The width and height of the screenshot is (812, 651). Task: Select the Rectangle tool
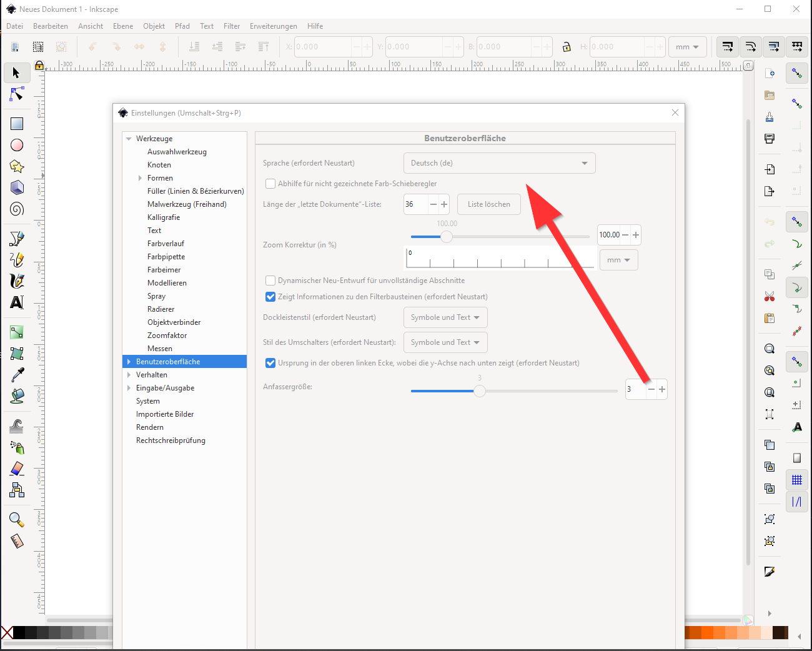click(x=16, y=124)
